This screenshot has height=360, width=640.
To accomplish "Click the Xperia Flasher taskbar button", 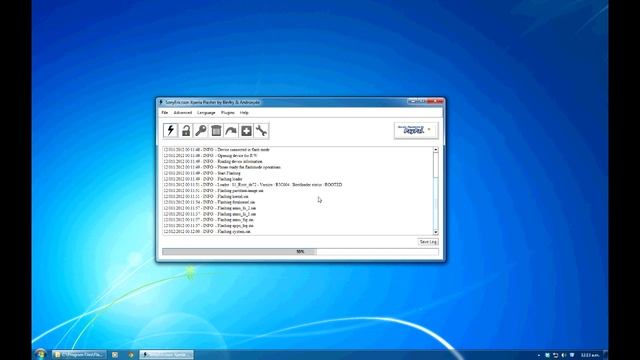I will pos(167,355).
